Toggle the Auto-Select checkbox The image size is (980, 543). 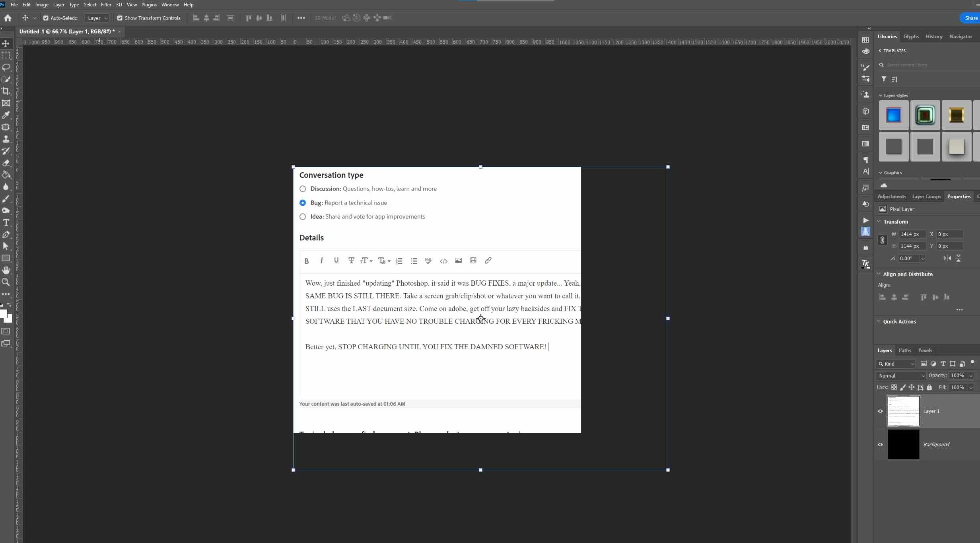(46, 18)
